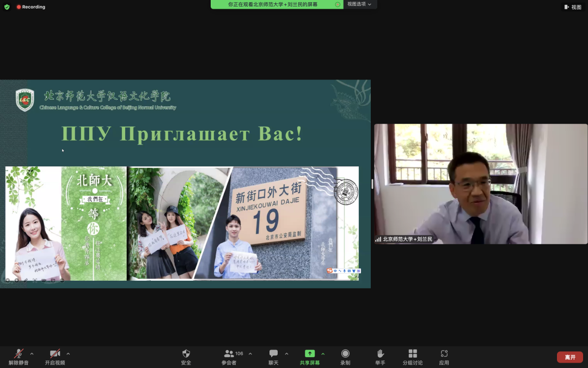Viewport: 588px width, 368px height.
Task: Click the slide title ППУ Приглашает Вас!
Action: tap(182, 134)
